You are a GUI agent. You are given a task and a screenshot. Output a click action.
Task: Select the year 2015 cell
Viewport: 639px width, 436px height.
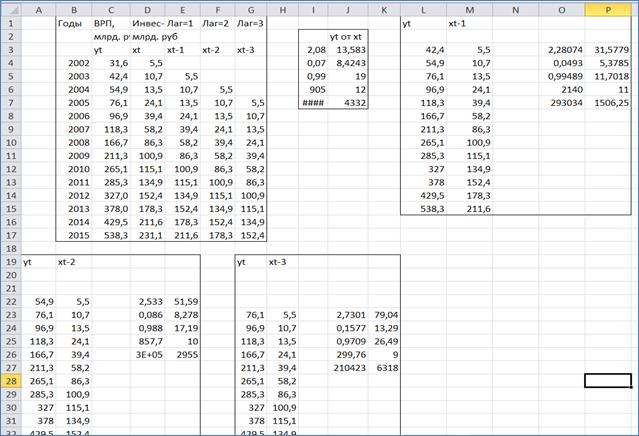click(x=73, y=235)
